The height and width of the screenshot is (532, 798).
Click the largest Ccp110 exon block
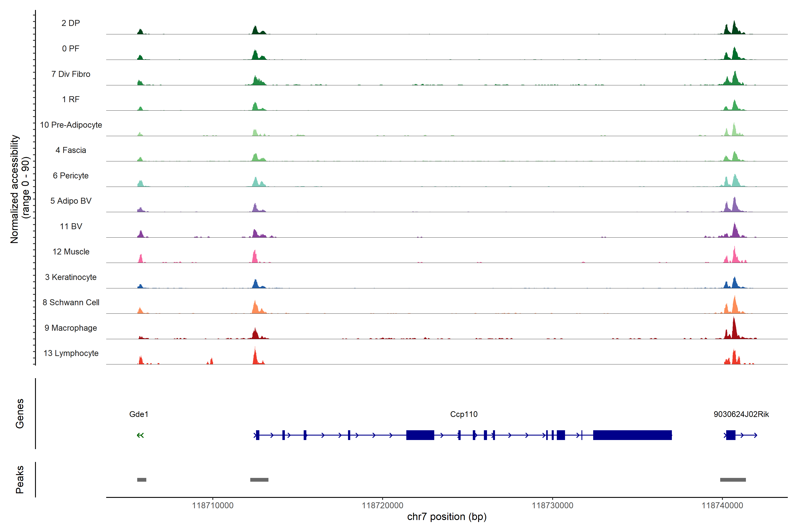click(x=632, y=435)
